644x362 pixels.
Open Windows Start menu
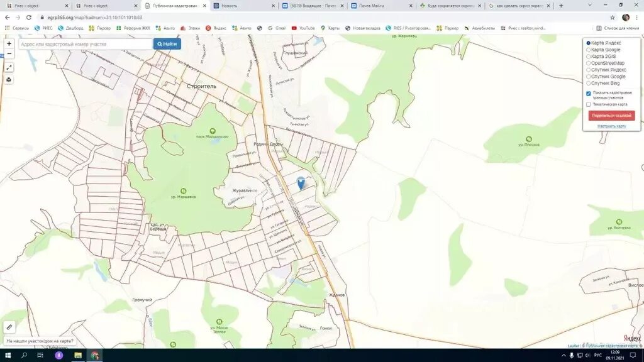[x=8, y=356]
